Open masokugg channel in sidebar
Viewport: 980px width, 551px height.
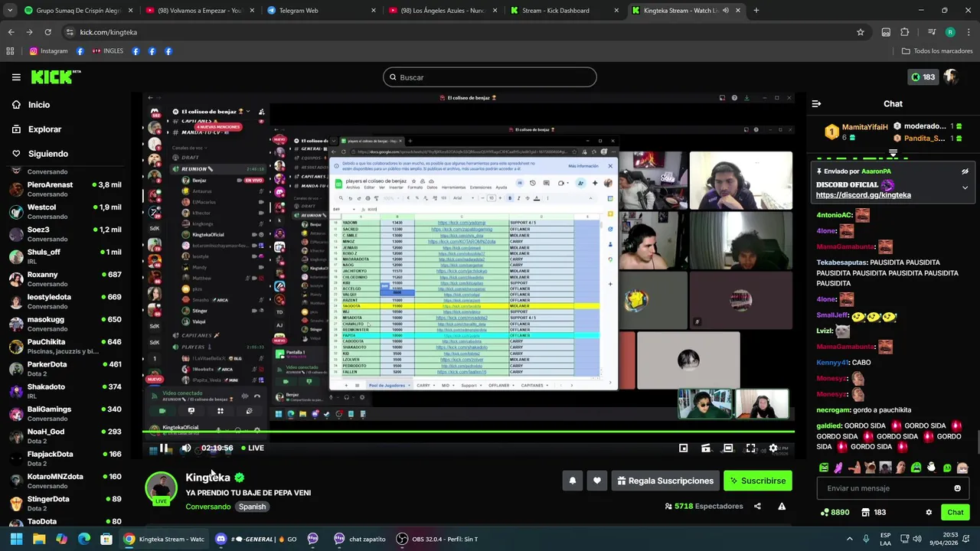pos(66,324)
